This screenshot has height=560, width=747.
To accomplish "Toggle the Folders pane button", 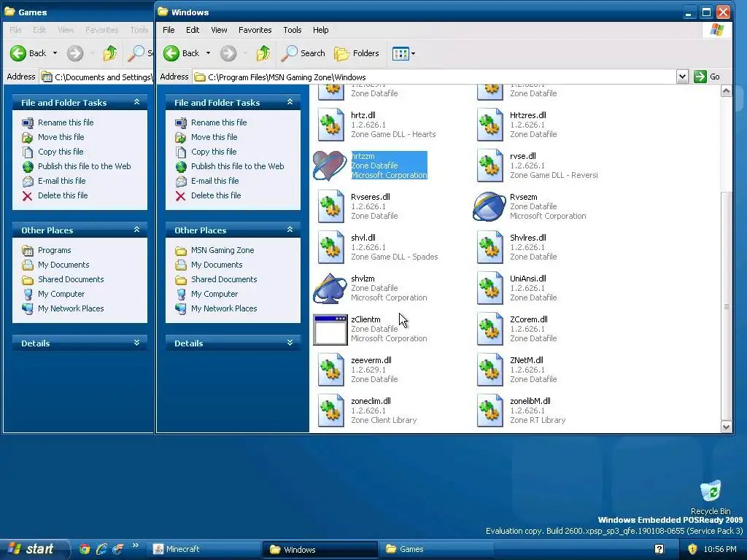I will [x=356, y=53].
